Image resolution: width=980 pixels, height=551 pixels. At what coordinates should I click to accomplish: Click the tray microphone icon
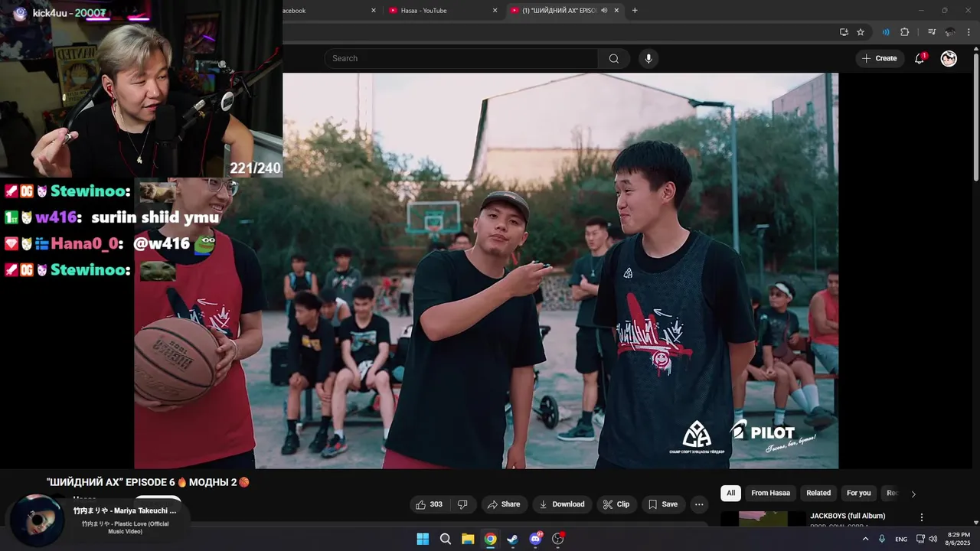click(x=882, y=539)
